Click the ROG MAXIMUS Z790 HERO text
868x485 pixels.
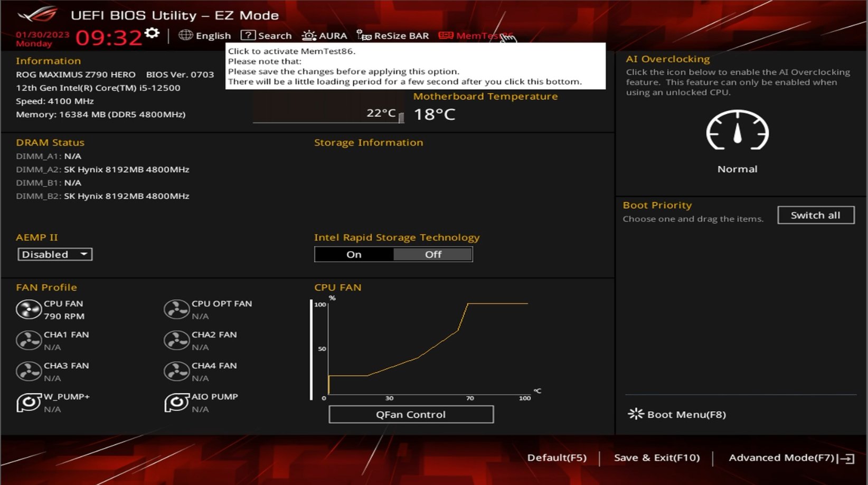[x=76, y=74]
